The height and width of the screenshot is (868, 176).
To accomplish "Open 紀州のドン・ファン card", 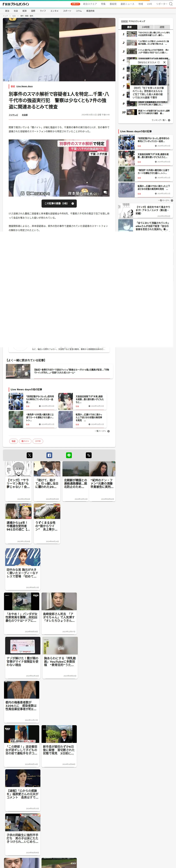I will pyautogui.click(x=102, y=481).
